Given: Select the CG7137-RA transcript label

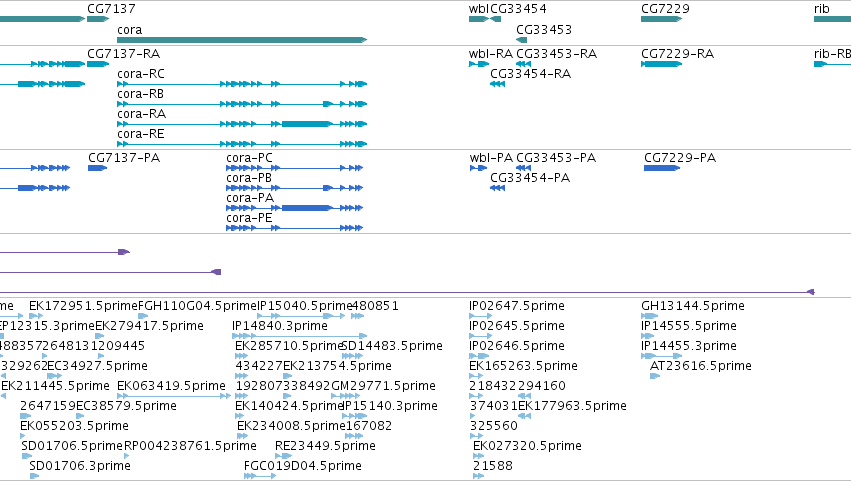Looking at the screenshot, I should point(124,54).
